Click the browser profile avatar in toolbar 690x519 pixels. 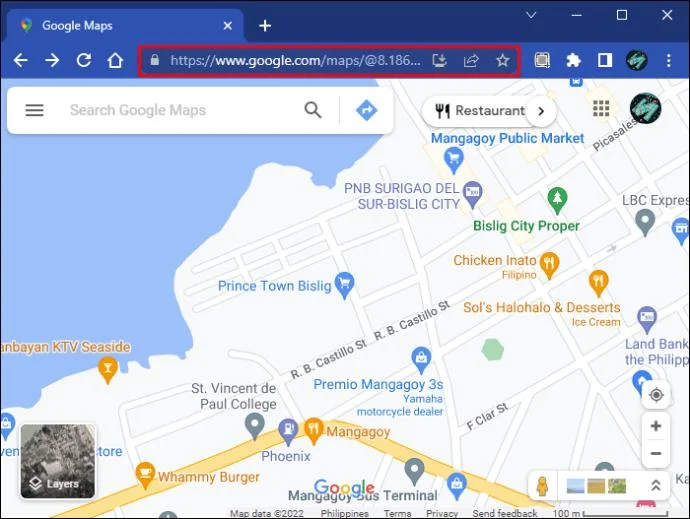pos(636,60)
